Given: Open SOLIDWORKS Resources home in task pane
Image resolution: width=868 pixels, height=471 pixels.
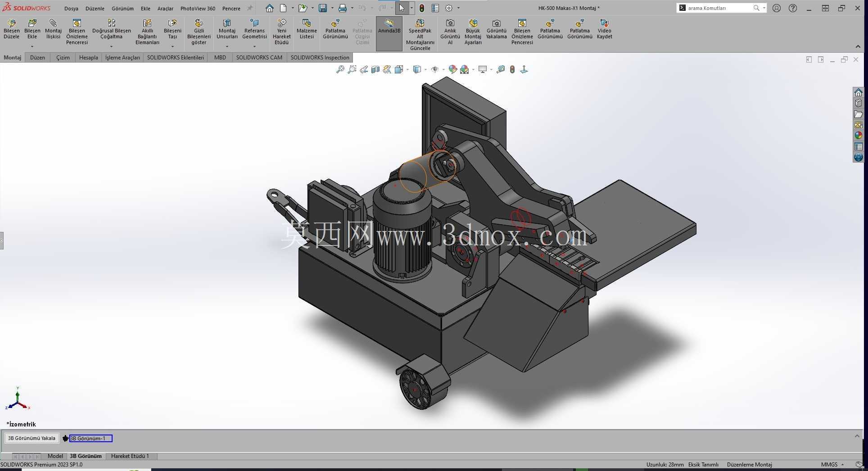Looking at the screenshot, I should (858, 92).
